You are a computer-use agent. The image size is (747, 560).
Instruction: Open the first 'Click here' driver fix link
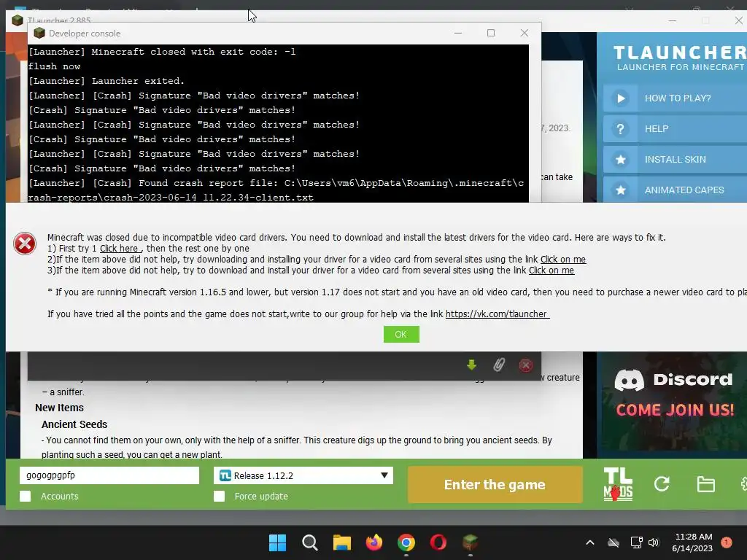coord(120,248)
